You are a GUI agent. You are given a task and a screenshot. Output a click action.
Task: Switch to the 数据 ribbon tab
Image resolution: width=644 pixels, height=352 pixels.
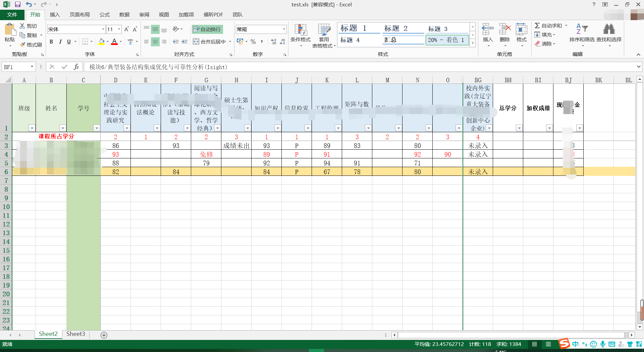pyautogui.click(x=124, y=15)
